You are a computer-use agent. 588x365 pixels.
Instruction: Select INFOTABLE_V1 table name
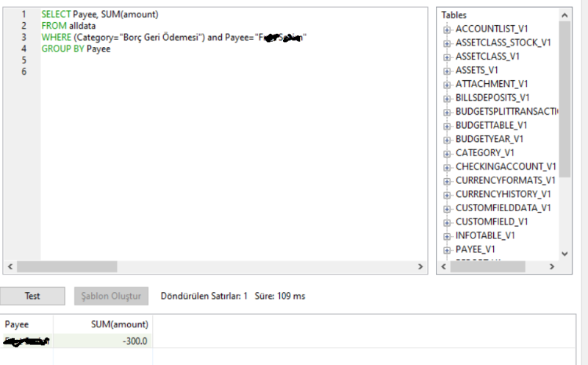point(485,235)
